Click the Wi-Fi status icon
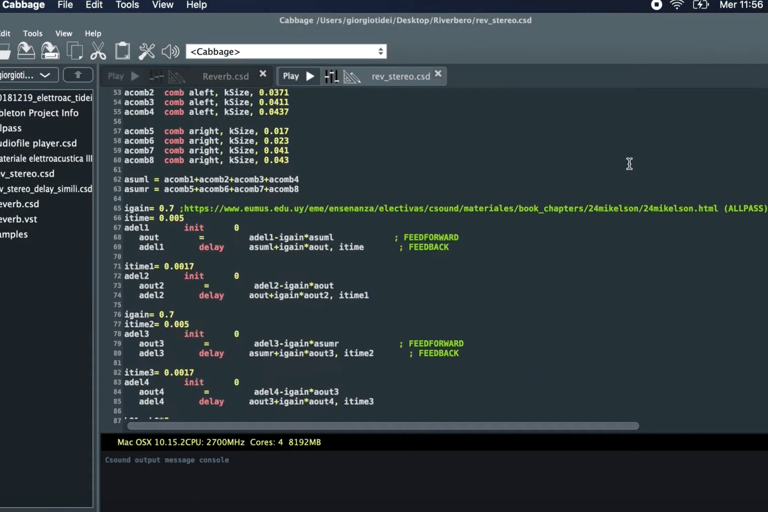Image resolution: width=768 pixels, height=512 pixels. coord(677,5)
